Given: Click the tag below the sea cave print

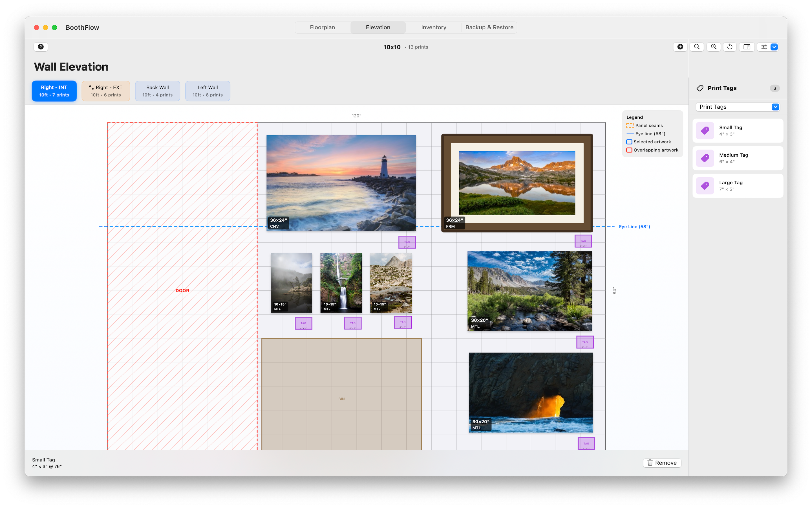Looking at the screenshot, I should [x=586, y=443].
